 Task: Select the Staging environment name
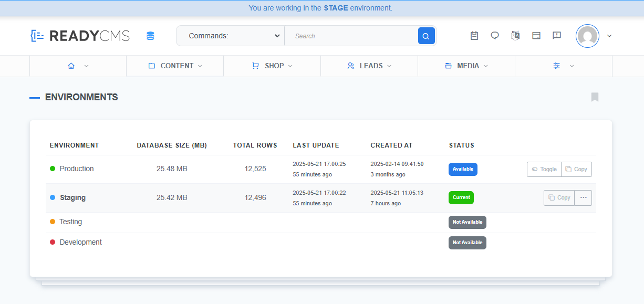(73, 198)
